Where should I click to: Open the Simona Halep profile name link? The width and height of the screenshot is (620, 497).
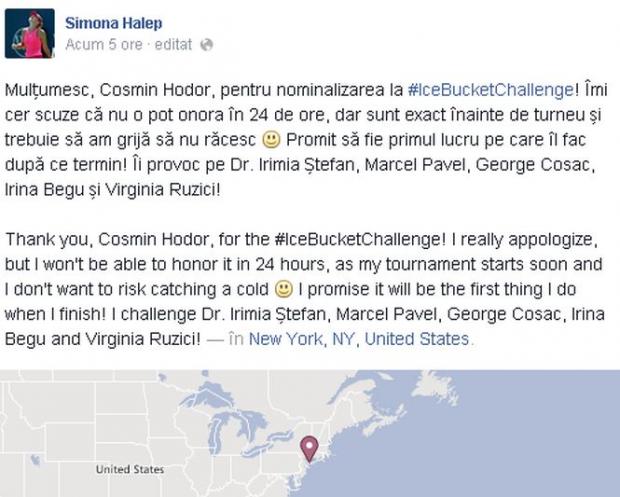point(114,23)
